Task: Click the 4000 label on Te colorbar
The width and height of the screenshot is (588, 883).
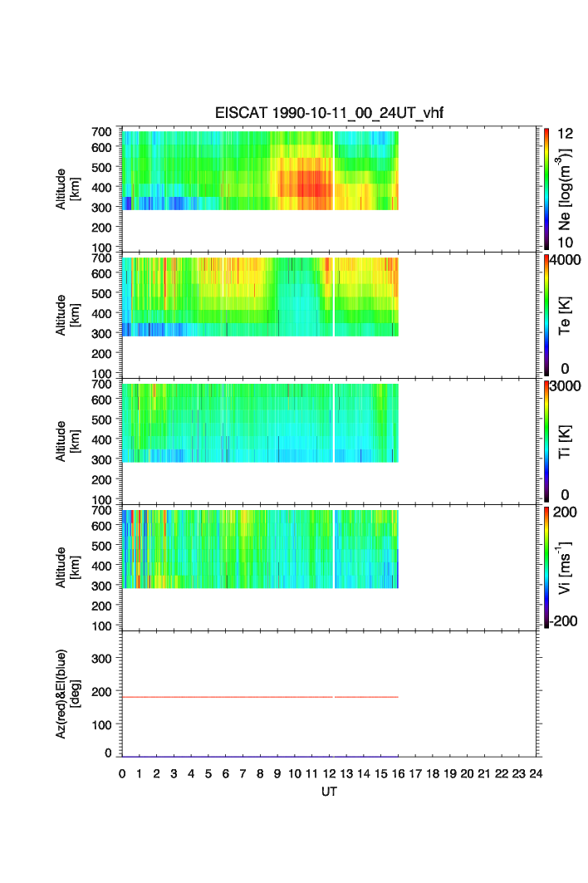Action: (566, 260)
